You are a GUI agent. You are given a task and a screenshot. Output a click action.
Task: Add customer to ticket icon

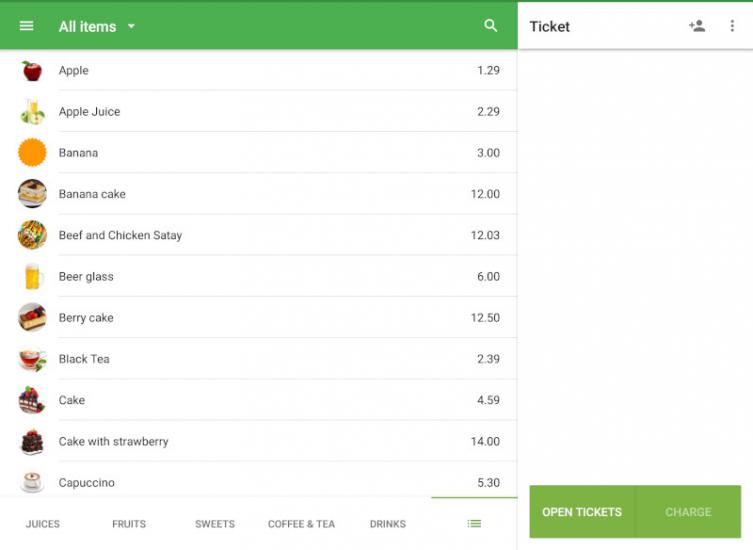click(697, 26)
